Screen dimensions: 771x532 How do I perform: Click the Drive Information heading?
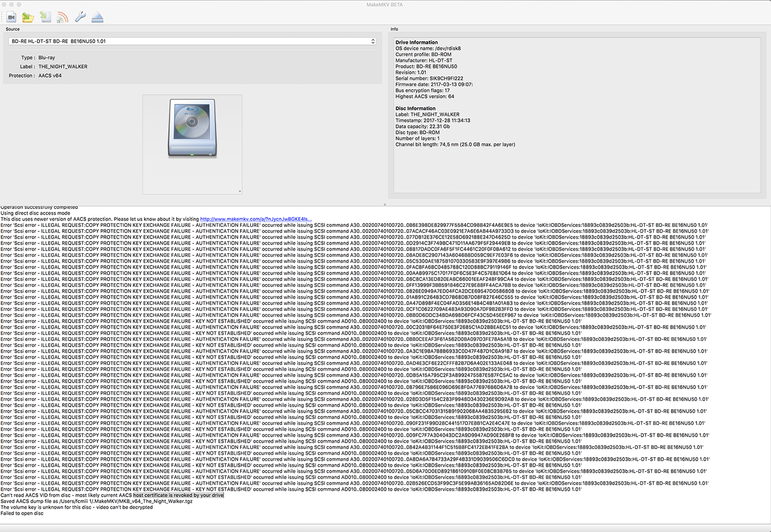(417, 42)
